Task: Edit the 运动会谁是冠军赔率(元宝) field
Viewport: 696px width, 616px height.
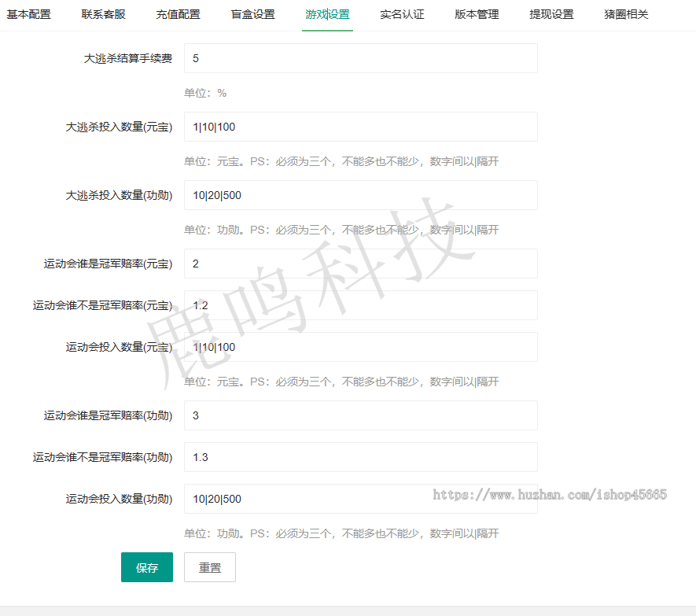Action: tap(361, 264)
